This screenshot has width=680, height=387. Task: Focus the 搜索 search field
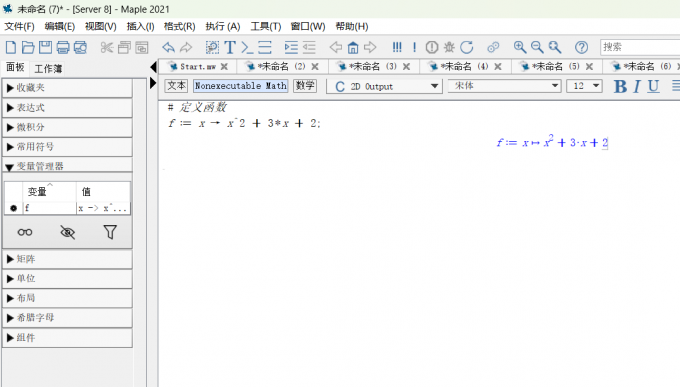640,46
